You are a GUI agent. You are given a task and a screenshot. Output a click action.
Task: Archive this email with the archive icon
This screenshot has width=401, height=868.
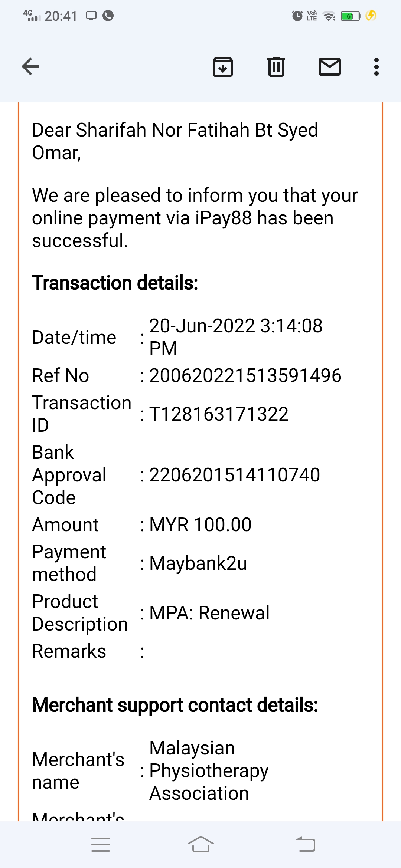(x=223, y=67)
